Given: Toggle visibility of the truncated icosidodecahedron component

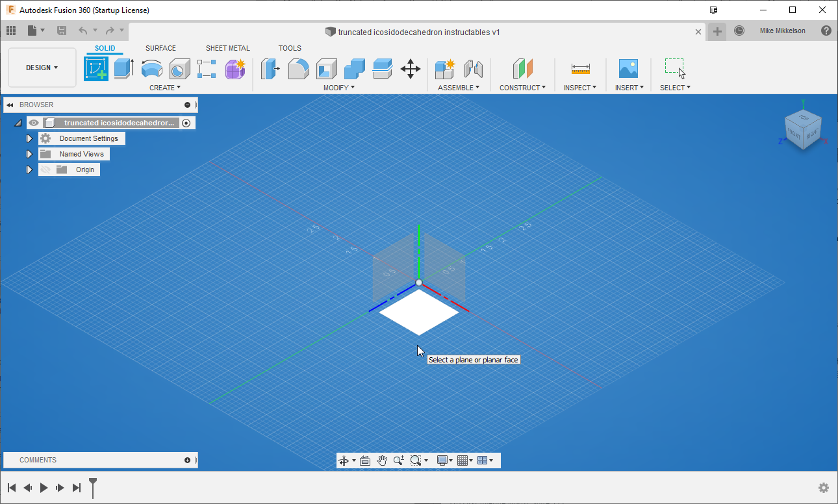Looking at the screenshot, I should click(x=33, y=122).
